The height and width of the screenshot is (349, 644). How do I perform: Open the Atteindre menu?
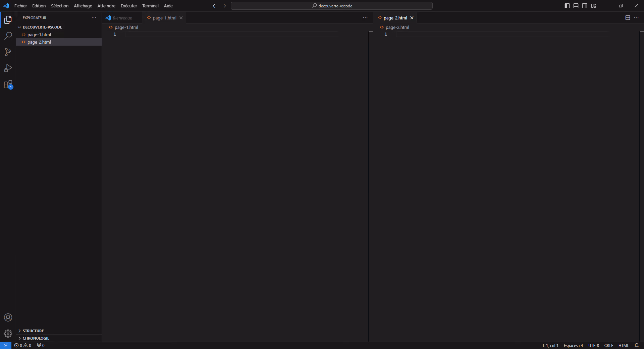(106, 6)
